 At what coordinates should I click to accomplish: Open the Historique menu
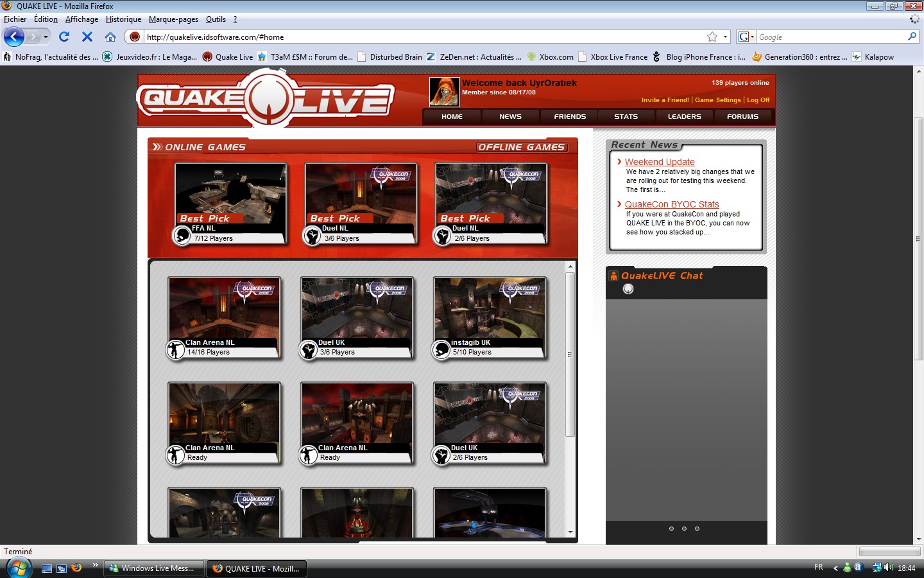(x=123, y=19)
